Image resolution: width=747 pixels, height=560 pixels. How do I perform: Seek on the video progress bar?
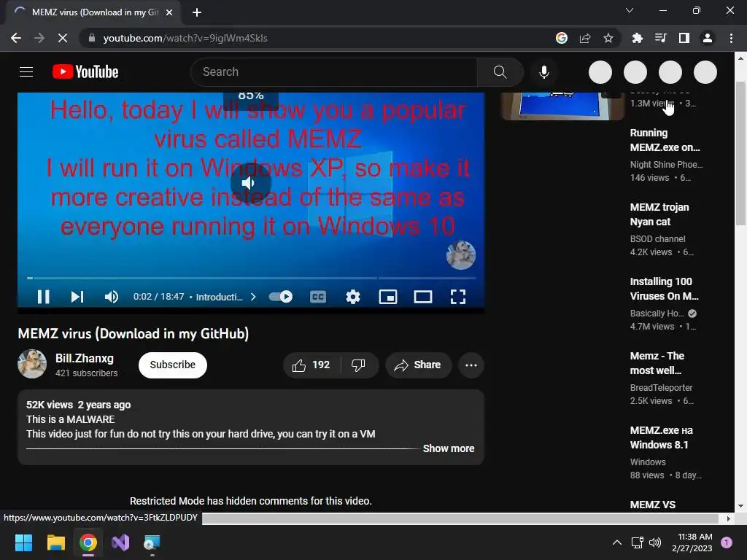[x=251, y=278]
